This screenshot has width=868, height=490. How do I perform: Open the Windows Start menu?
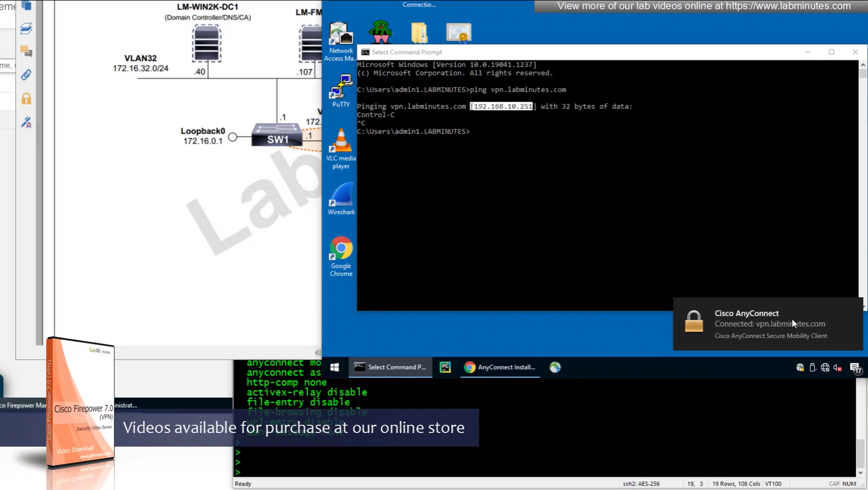pos(335,367)
